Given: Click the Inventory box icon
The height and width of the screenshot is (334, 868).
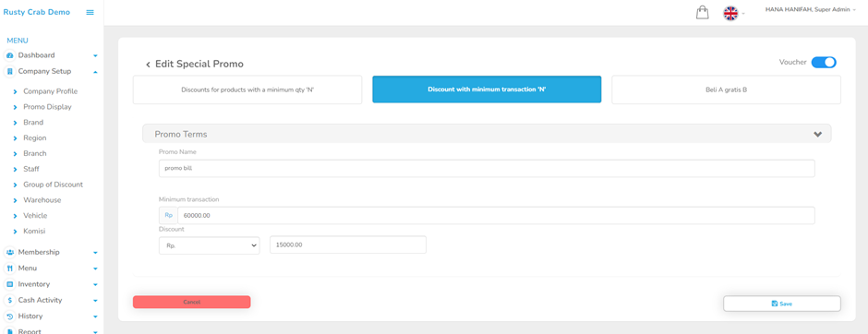Looking at the screenshot, I should [10, 284].
